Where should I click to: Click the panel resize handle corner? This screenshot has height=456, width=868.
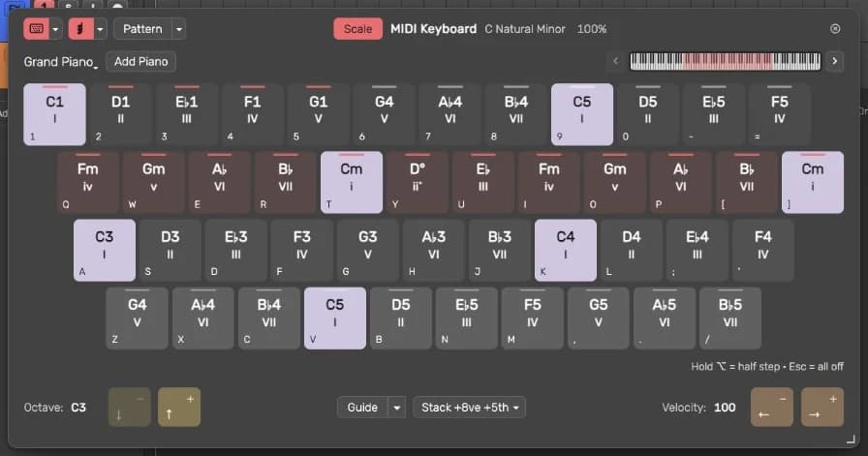pos(851,440)
